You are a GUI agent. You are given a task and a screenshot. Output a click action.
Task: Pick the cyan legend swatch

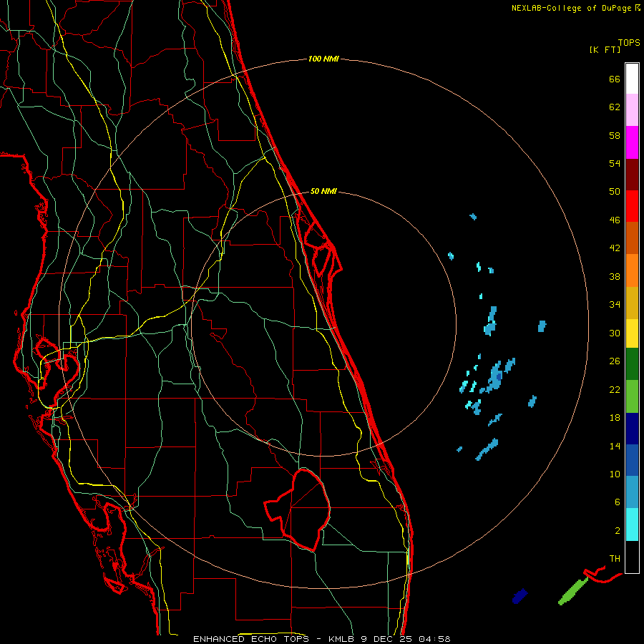[632, 525]
